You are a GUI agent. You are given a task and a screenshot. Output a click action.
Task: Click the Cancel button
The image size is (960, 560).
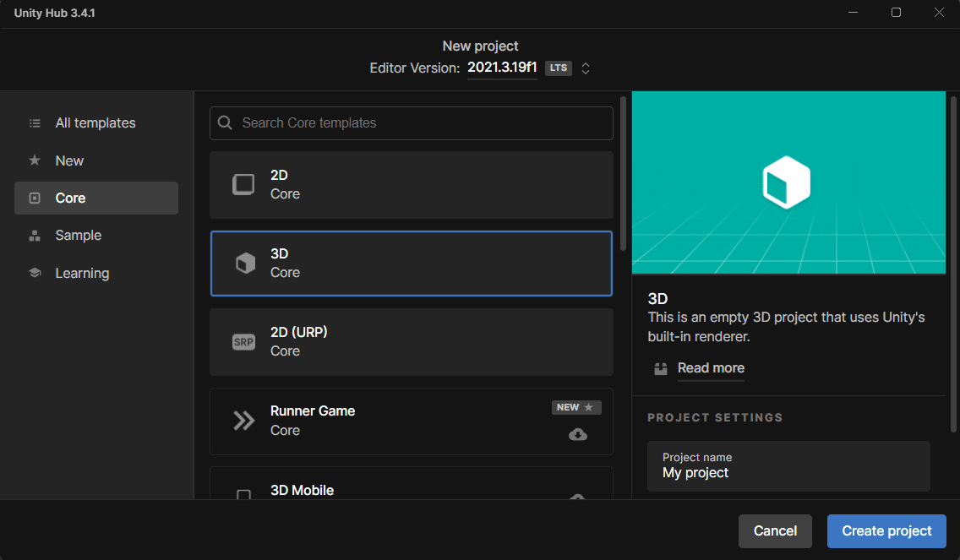tap(775, 530)
